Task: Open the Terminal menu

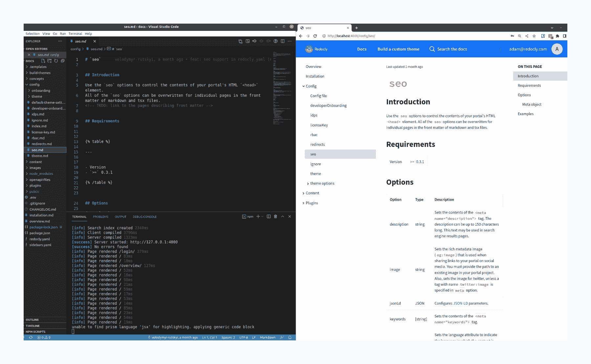Action: [x=75, y=34]
